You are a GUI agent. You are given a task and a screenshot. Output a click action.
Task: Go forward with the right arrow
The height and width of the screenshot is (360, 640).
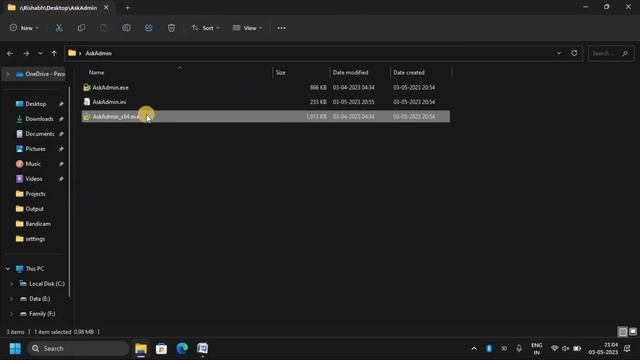[x=26, y=53]
